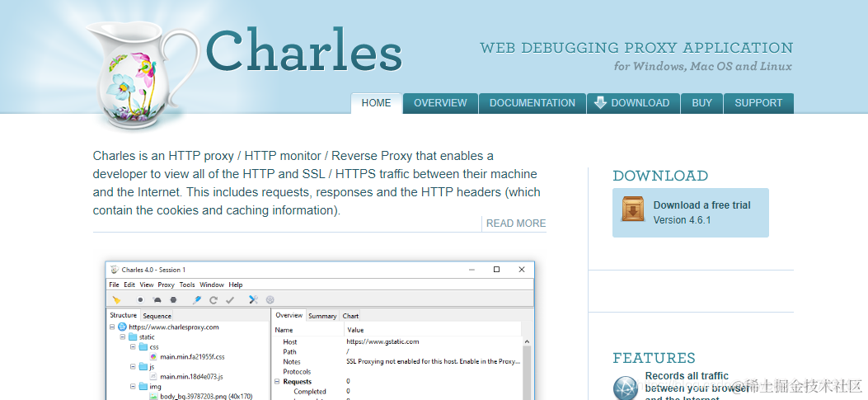Click the Value column header
Image resolution: width=868 pixels, height=400 pixels.
[x=432, y=330]
